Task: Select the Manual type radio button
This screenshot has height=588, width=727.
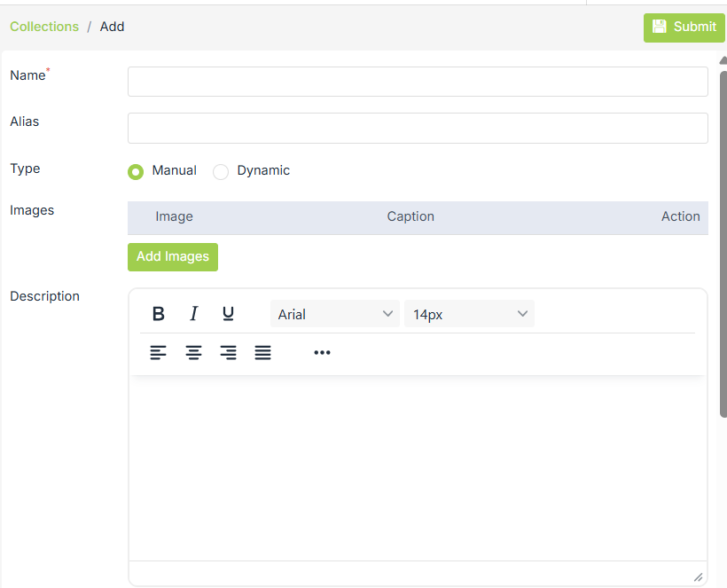Action: pyautogui.click(x=136, y=172)
